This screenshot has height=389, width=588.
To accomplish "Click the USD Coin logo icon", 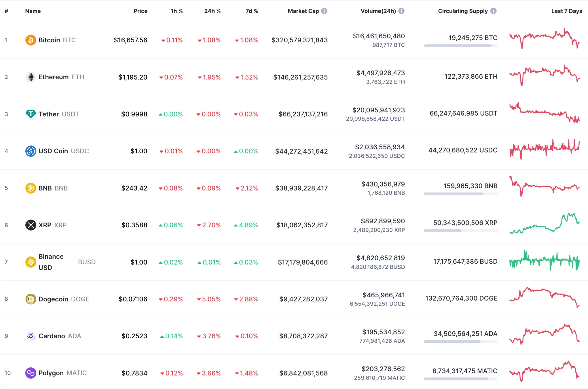I will (30, 151).
